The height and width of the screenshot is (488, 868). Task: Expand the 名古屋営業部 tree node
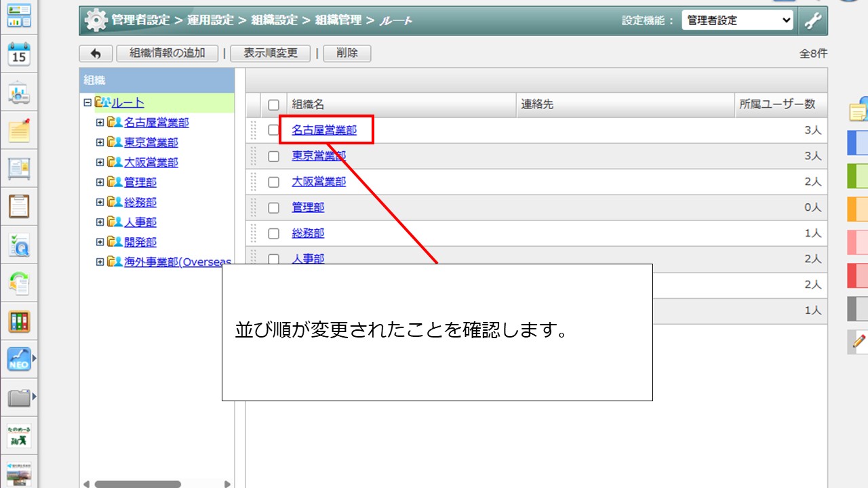pos(100,123)
